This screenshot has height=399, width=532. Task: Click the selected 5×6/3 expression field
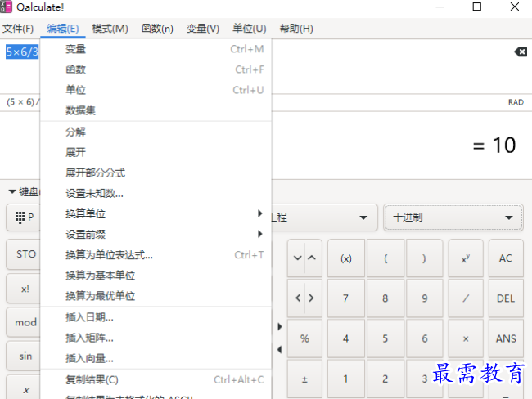22,52
